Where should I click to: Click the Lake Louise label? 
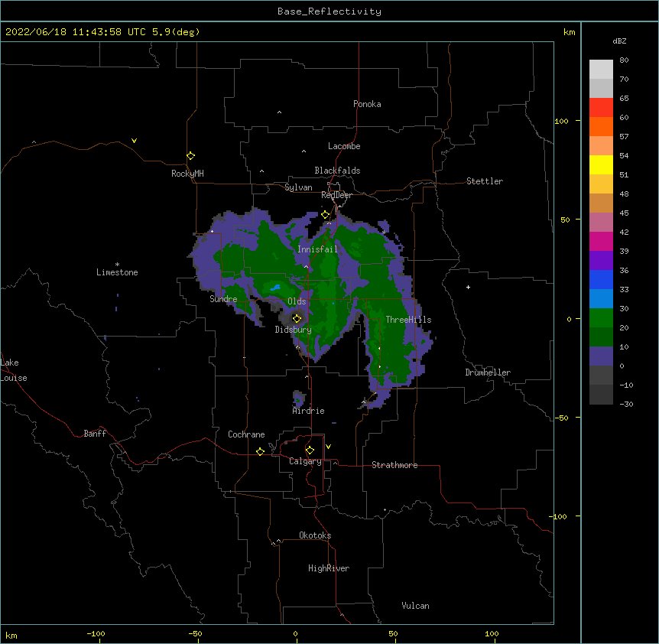[x=14, y=370]
